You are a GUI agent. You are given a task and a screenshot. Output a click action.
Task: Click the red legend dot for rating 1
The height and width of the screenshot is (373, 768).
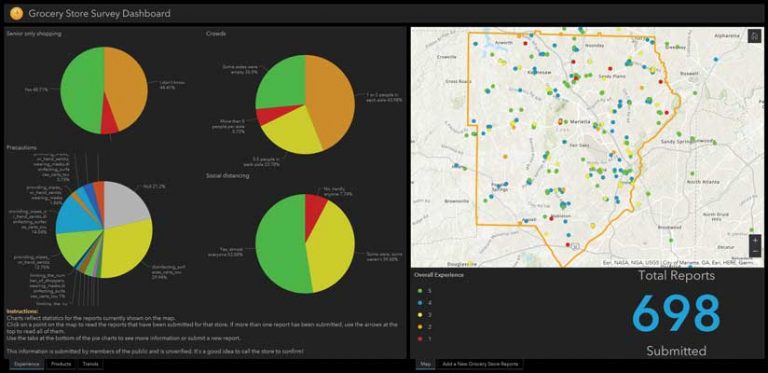(419, 338)
